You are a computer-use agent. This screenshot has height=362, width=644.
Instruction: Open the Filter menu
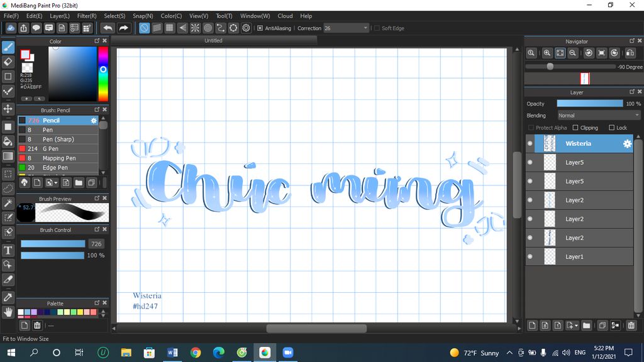[87, 16]
